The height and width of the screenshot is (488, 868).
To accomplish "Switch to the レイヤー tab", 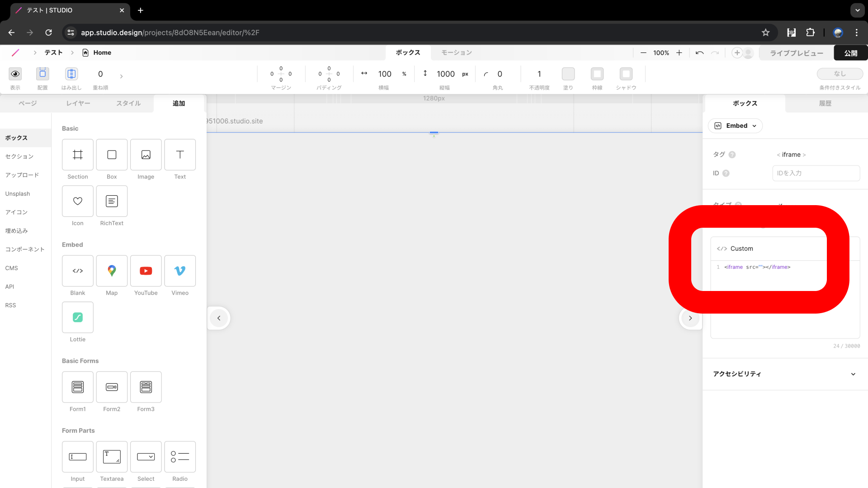I will pyautogui.click(x=78, y=103).
